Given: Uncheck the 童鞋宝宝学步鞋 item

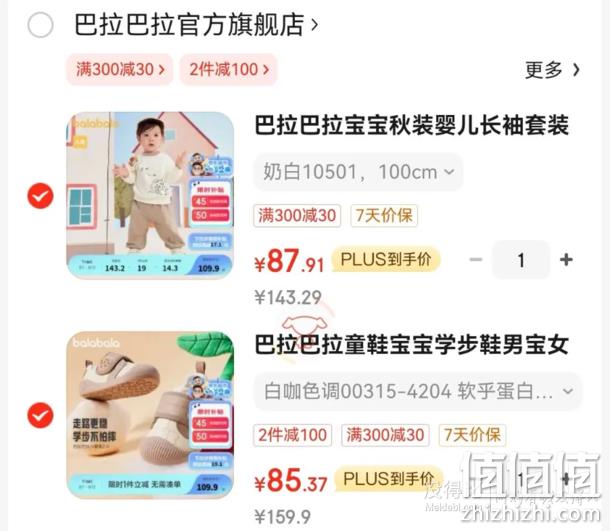Looking at the screenshot, I should tap(40, 415).
